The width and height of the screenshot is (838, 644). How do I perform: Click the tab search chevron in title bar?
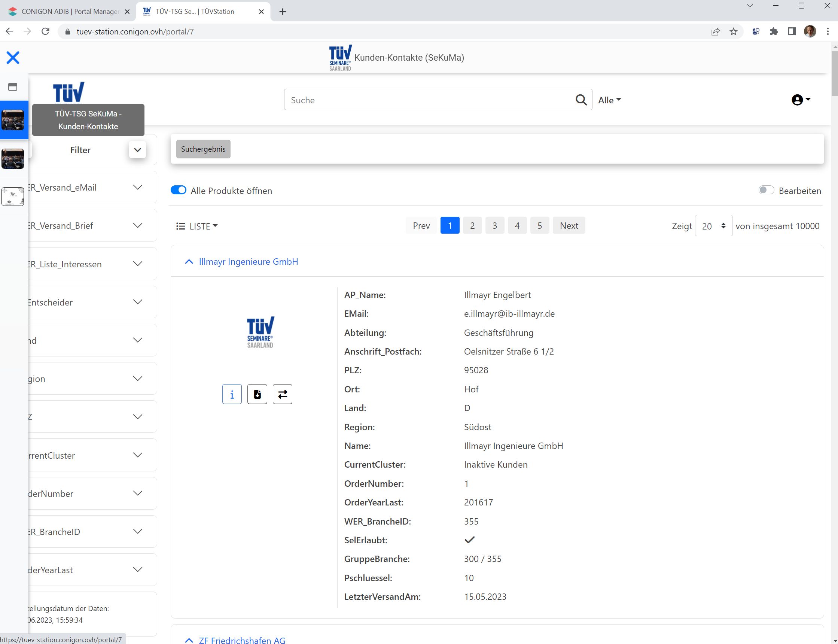(750, 6)
